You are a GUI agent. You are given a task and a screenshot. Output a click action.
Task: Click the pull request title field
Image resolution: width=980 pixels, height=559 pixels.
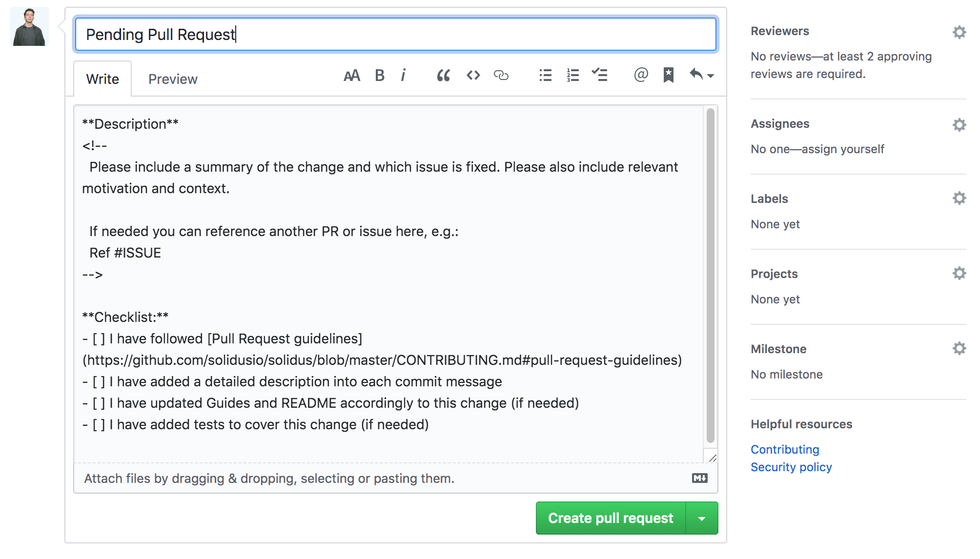tap(395, 35)
